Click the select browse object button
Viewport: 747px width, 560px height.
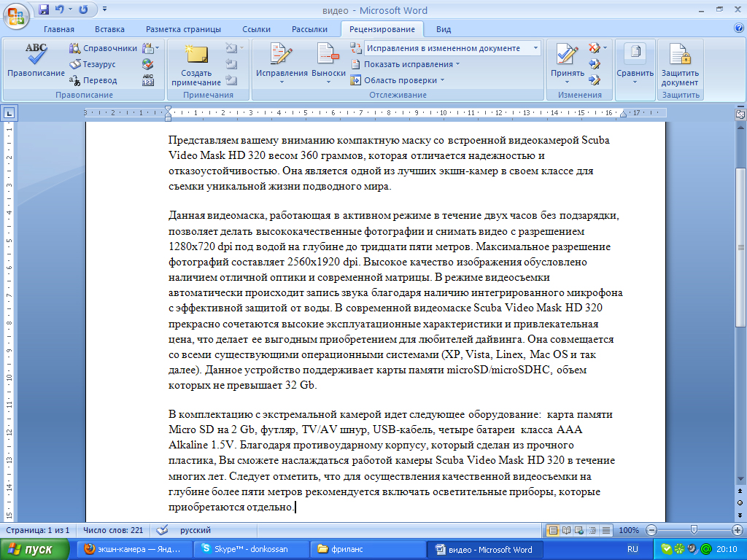point(740,502)
